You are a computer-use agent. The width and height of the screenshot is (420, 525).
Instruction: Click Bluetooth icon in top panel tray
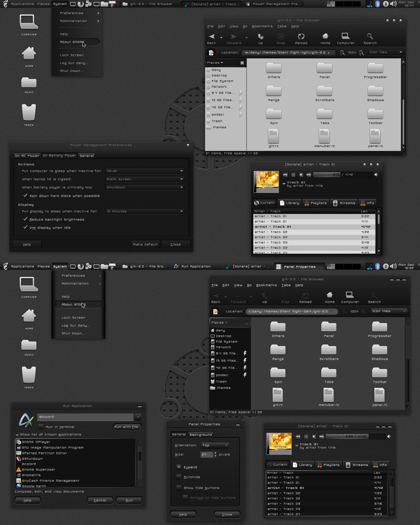(x=378, y=4)
